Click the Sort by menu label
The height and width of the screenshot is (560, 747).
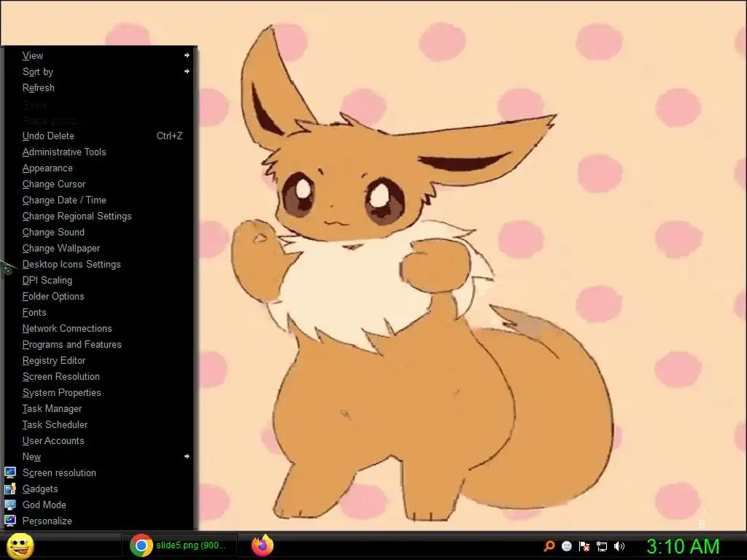(x=38, y=72)
